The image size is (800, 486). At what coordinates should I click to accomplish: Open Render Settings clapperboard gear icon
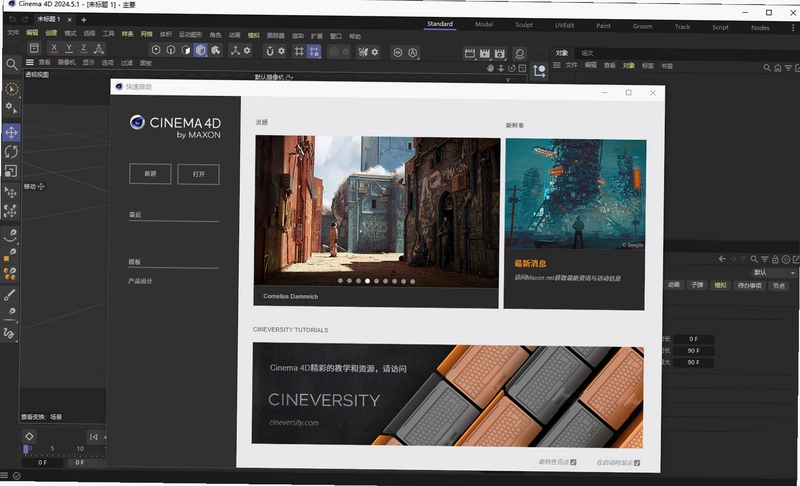tap(500, 53)
